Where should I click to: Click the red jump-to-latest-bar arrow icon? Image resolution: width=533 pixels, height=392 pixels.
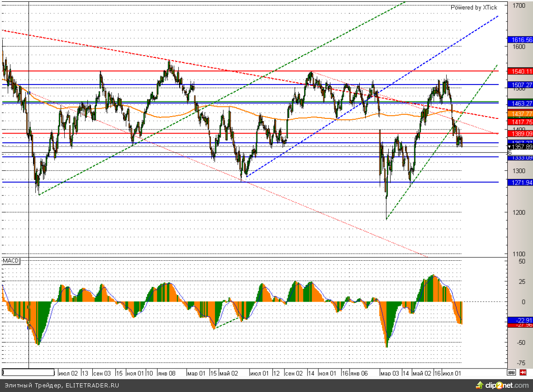point(523,373)
